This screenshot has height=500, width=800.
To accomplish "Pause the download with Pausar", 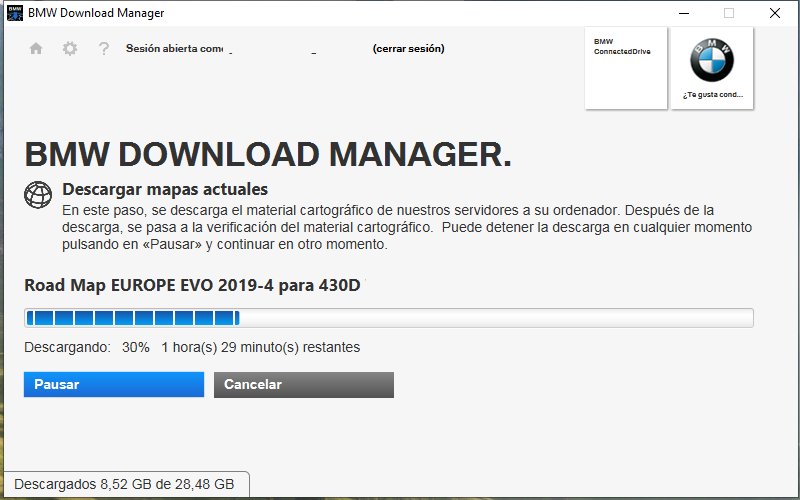I will (x=114, y=384).
